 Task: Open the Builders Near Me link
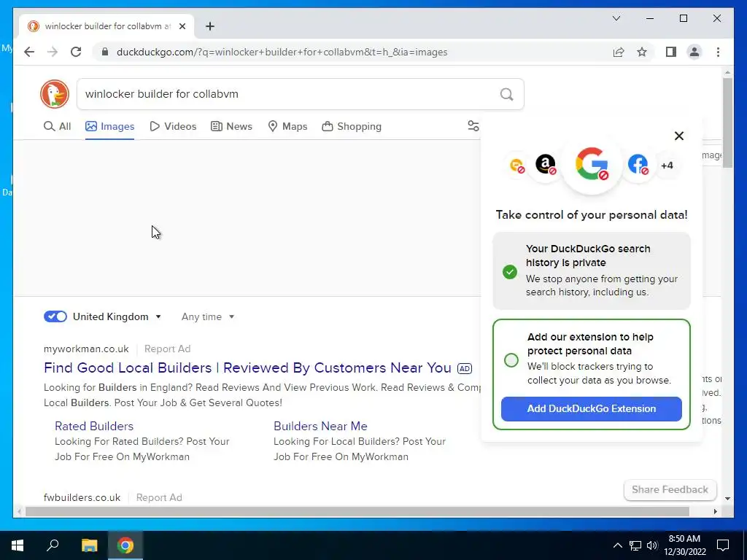tap(320, 426)
